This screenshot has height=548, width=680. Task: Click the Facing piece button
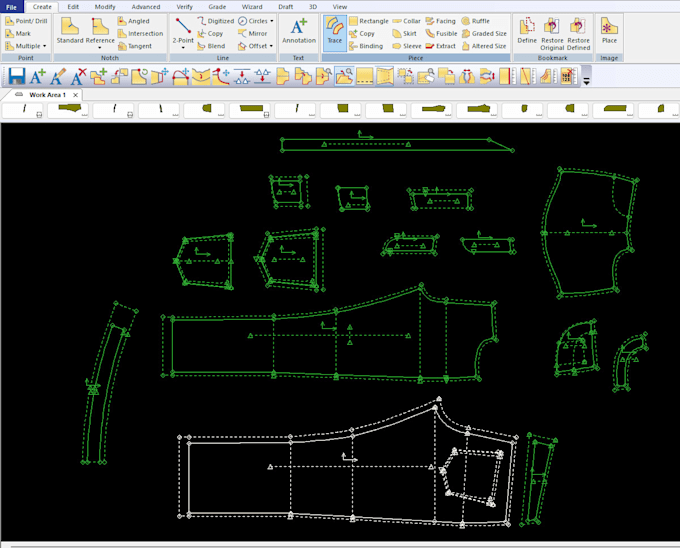tap(441, 21)
